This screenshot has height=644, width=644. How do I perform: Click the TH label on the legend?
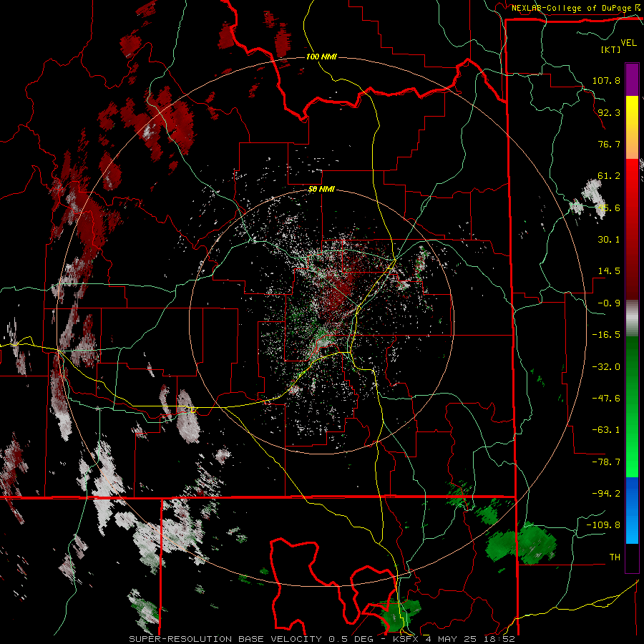(615, 557)
